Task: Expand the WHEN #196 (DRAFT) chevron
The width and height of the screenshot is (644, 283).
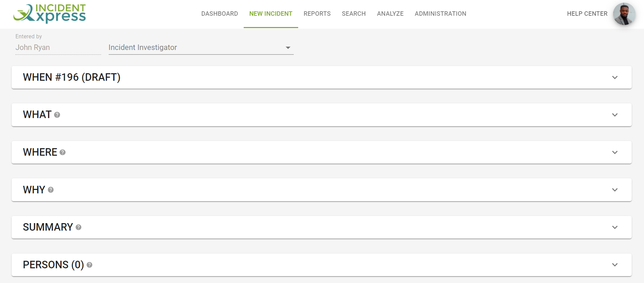Action: [x=615, y=78]
